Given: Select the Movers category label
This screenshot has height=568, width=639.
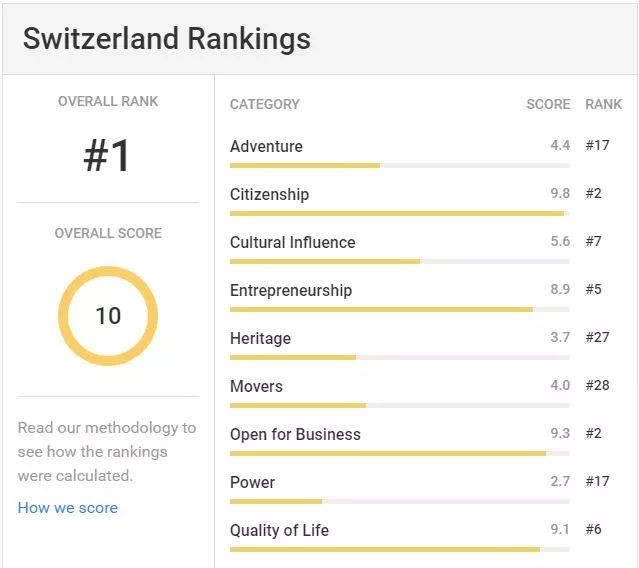Looking at the screenshot, I should point(256,386).
